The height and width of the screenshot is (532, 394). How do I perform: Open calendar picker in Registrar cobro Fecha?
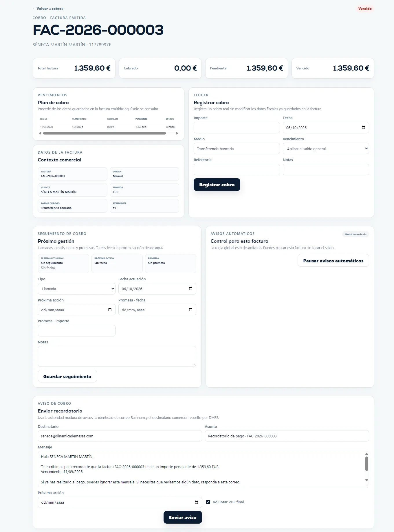tap(363, 128)
